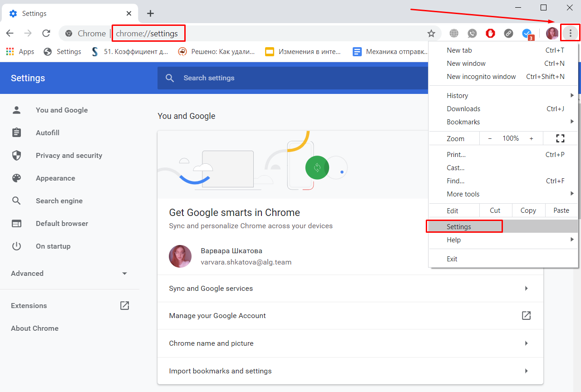
Task: Increase zoom with the plus button
Action: point(531,138)
